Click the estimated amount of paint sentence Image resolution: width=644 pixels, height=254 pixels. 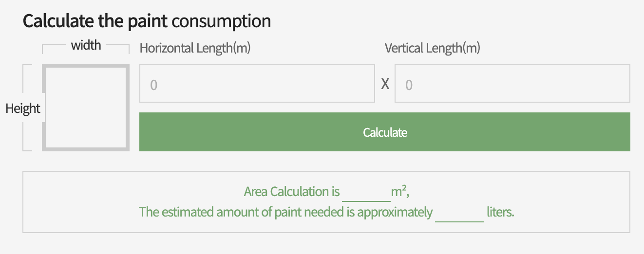(x=285, y=213)
